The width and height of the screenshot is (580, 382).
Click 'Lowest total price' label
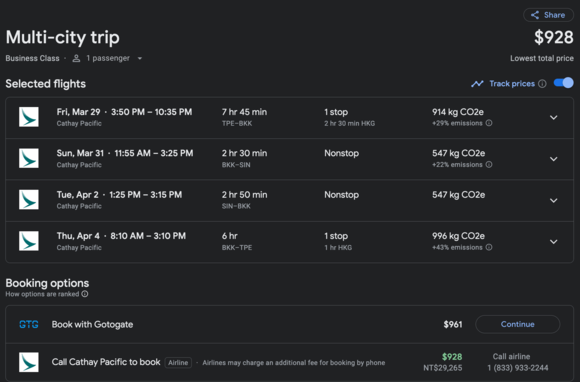pos(542,58)
